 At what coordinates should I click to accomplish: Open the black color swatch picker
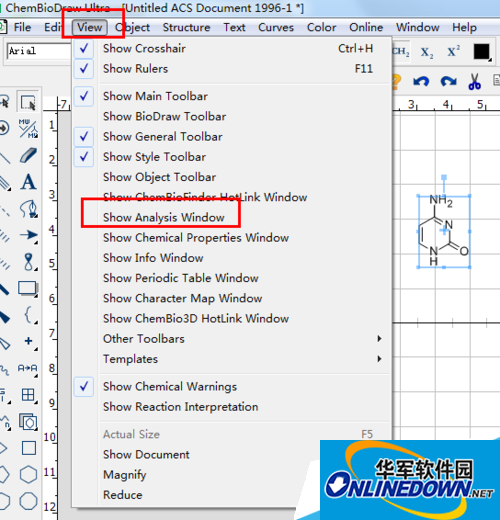pyautogui.click(x=482, y=52)
